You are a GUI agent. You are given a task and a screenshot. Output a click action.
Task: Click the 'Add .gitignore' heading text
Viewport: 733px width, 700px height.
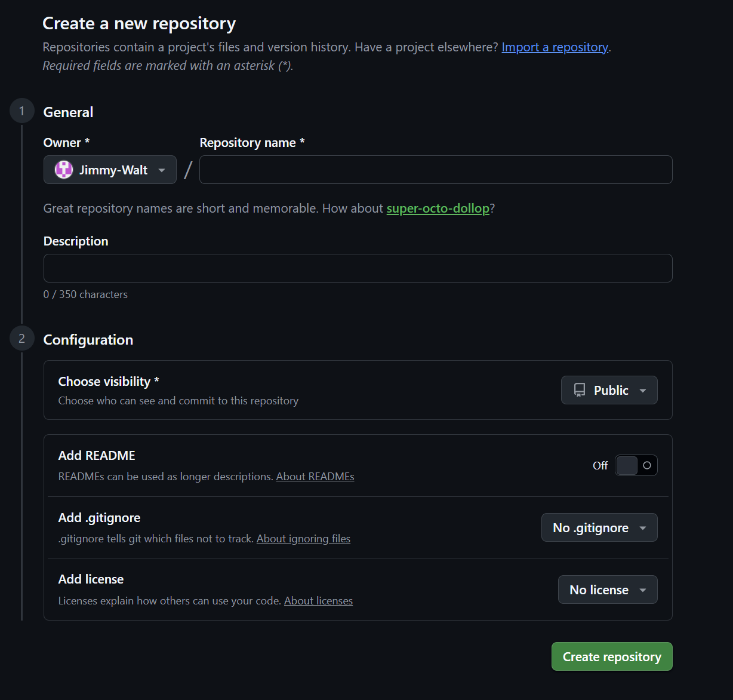[x=99, y=518]
